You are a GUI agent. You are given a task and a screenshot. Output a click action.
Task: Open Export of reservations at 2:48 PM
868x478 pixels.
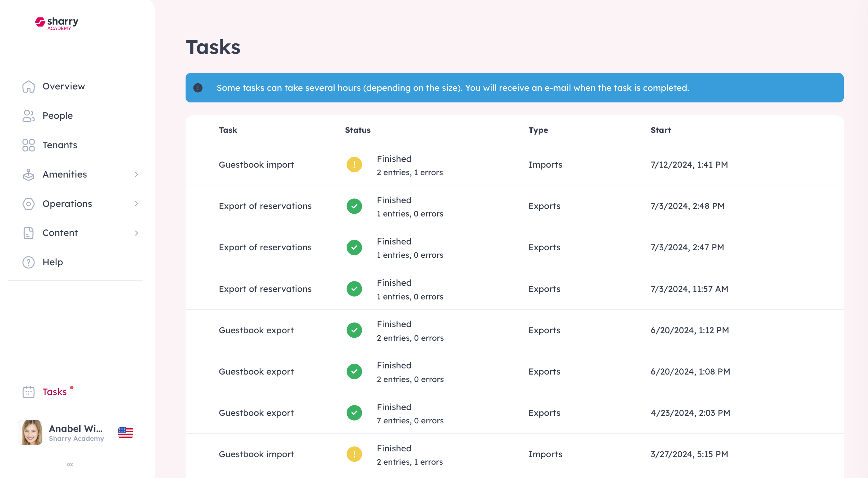265,206
